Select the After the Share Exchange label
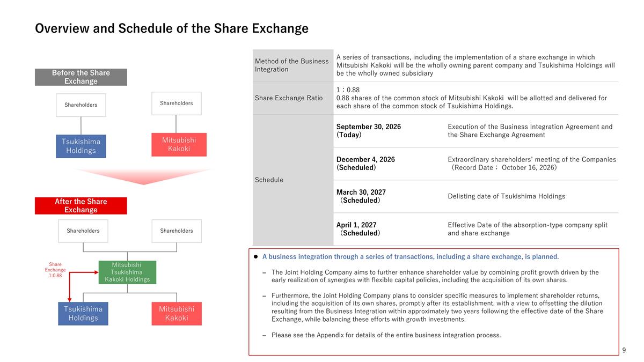This screenshot has width=644, height=362. [81, 206]
